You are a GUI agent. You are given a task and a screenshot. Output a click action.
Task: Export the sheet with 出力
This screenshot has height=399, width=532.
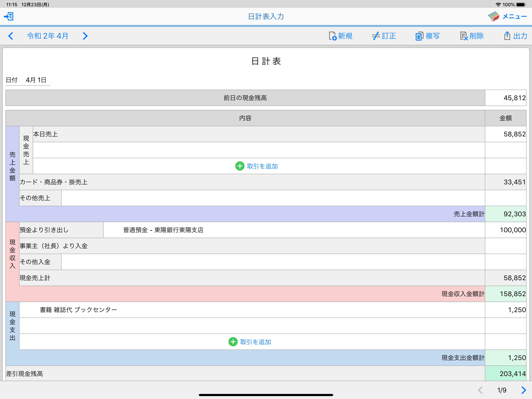(x=515, y=36)
